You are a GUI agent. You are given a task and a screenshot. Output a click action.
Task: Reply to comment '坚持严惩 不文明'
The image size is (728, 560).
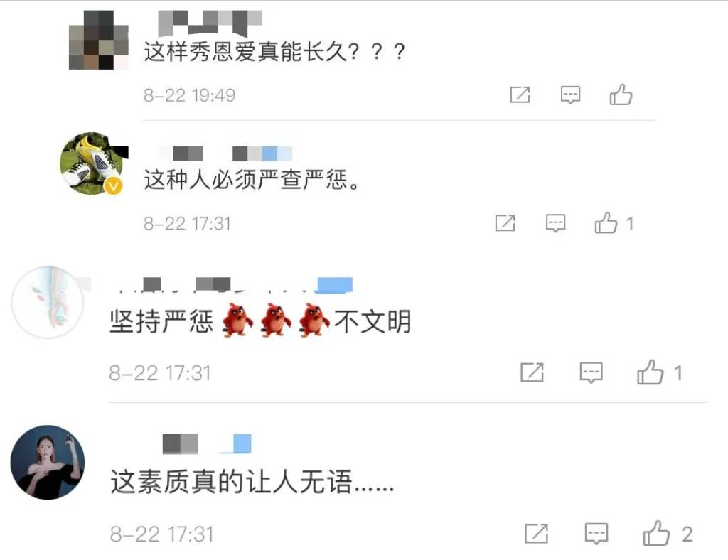(x=591, y=372)
